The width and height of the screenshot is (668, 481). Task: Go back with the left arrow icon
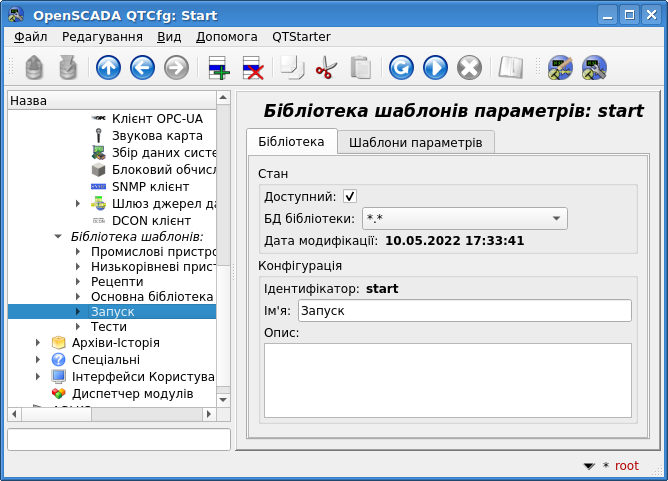[x=142, y=67]
